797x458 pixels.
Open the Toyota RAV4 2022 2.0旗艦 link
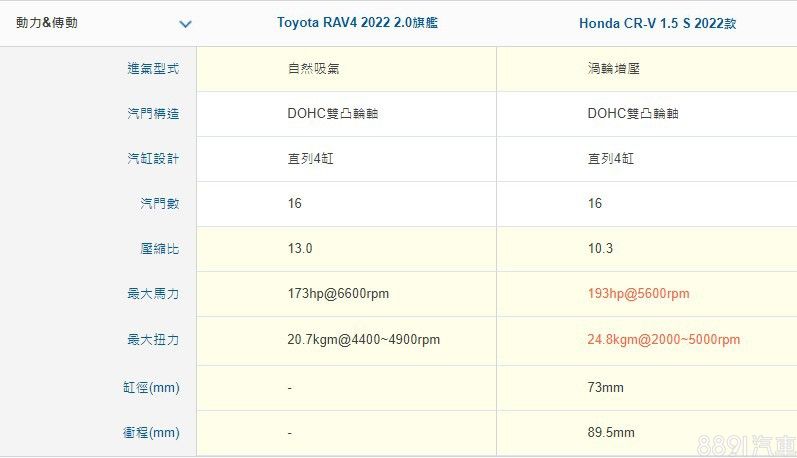pyautogui.click(x=357, y=22)
